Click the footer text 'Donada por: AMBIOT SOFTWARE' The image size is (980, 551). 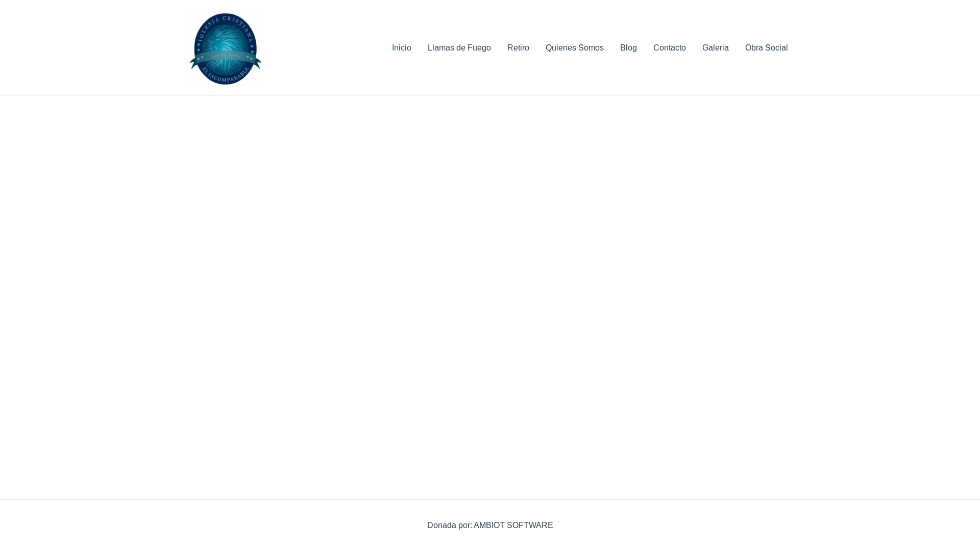[490, 525]
